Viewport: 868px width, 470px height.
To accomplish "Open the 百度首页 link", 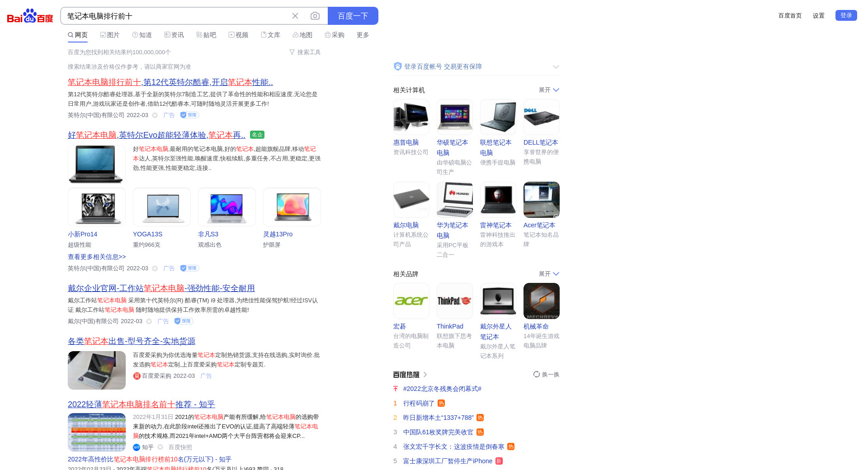I will pos(790,15).
